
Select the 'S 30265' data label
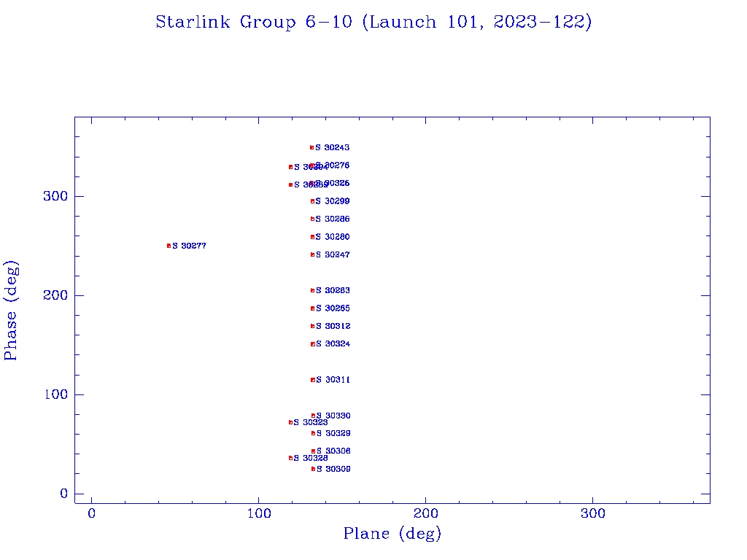click(x=333, y=308)
